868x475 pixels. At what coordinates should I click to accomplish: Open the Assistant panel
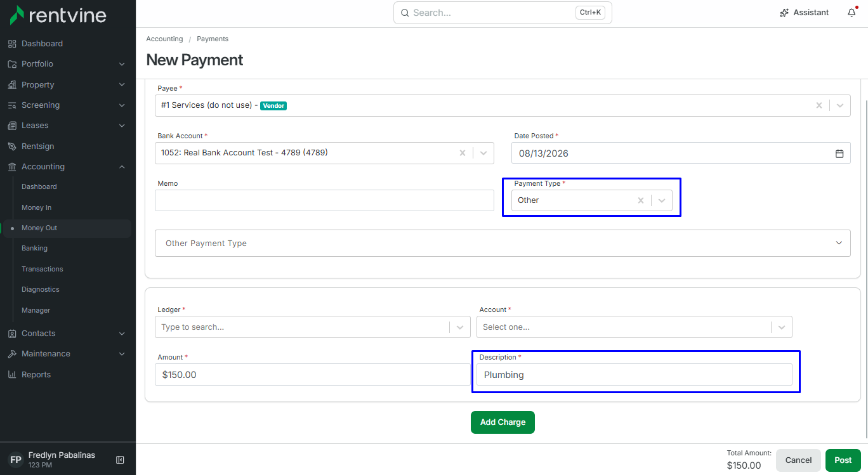[805, 13]
